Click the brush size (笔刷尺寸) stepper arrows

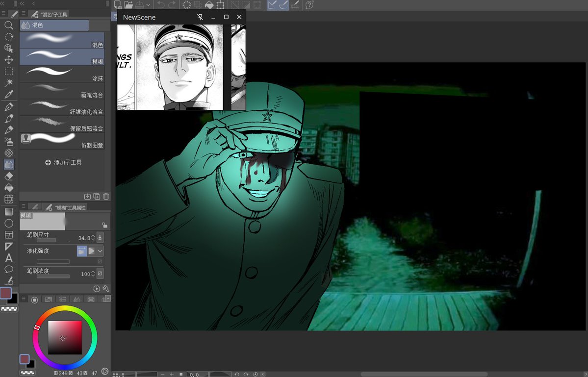click(93, 238)
